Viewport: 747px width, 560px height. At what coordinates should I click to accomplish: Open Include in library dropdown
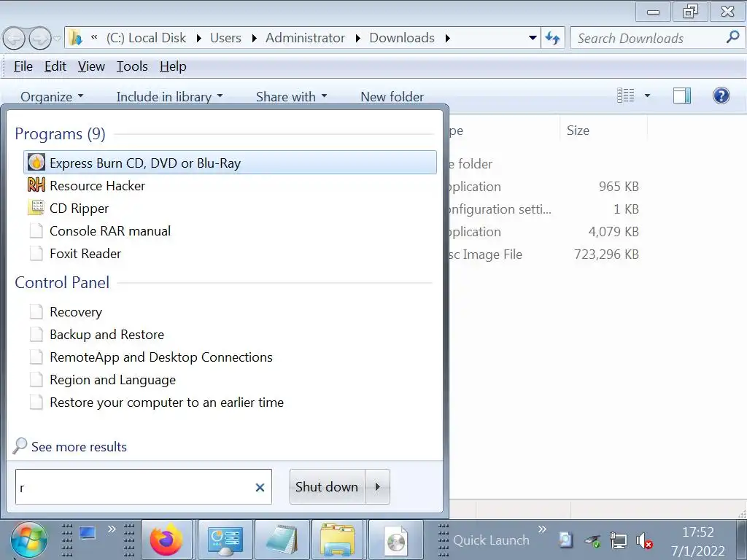click(x=169, y=97)
